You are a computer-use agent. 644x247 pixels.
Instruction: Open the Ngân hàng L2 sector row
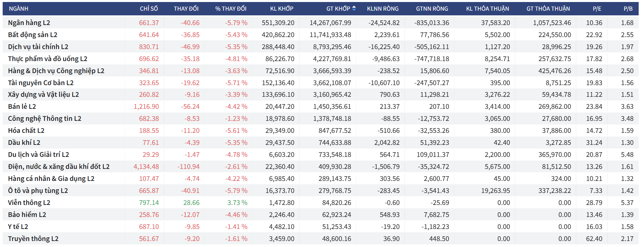pos(29,23)
